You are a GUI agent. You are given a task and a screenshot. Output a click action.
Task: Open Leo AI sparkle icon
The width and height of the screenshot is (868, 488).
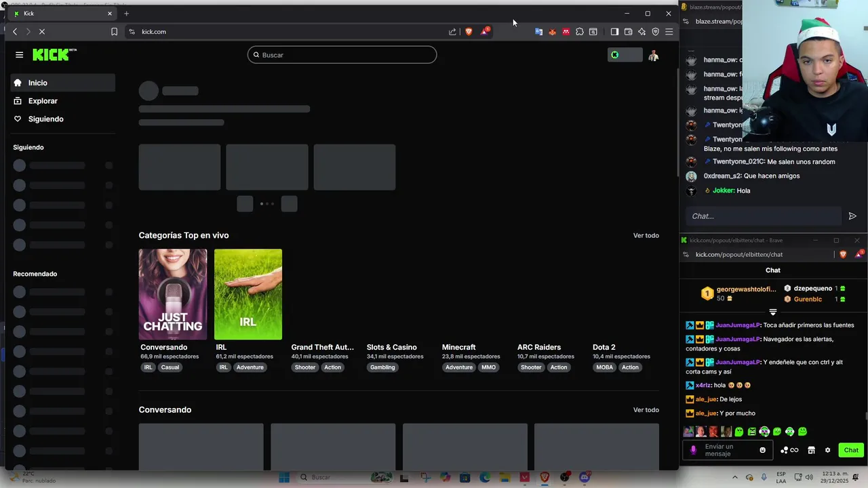642,32
